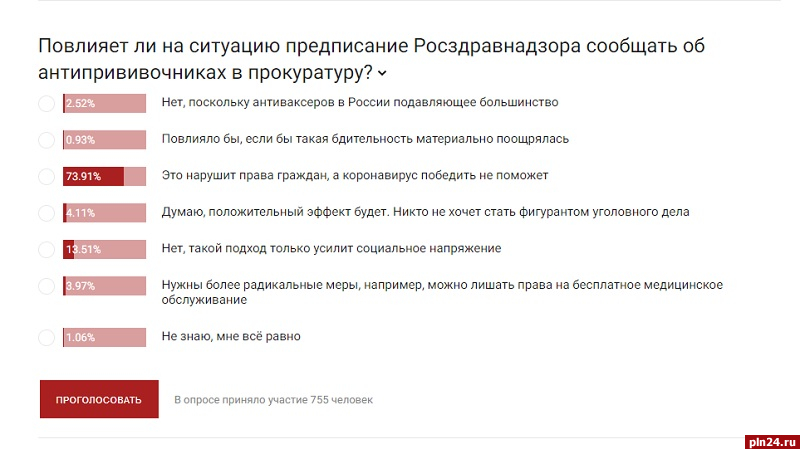The height and width of the screenshot is (449, 800).
Task: Click answer text 'Не знаю, мне всё равно'
Action: tap(231, 337)
